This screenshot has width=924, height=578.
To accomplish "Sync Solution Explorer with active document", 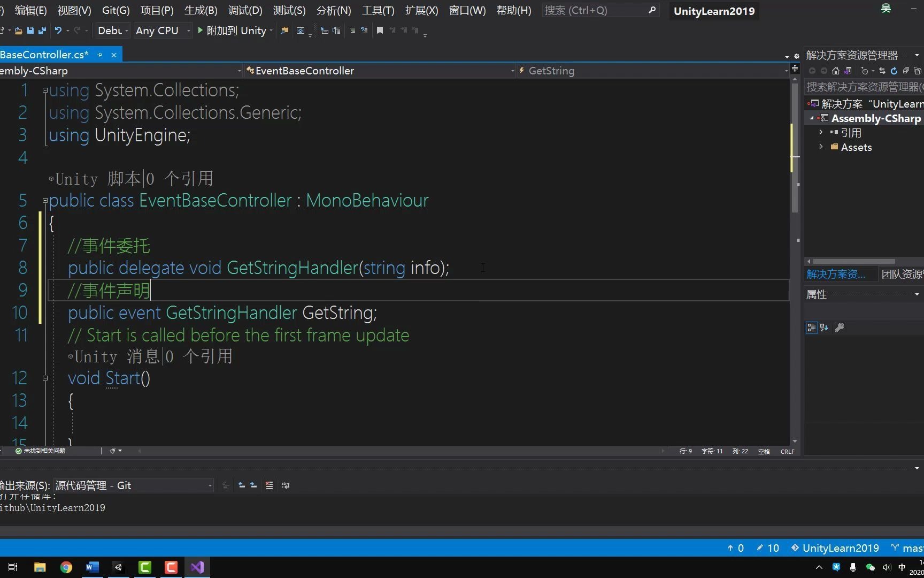I will [881, 70].
